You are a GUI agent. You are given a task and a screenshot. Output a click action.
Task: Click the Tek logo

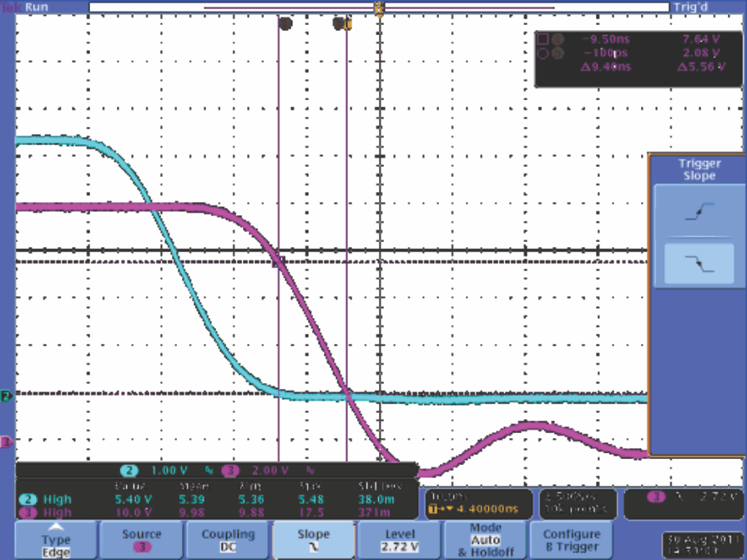point(10,6)
